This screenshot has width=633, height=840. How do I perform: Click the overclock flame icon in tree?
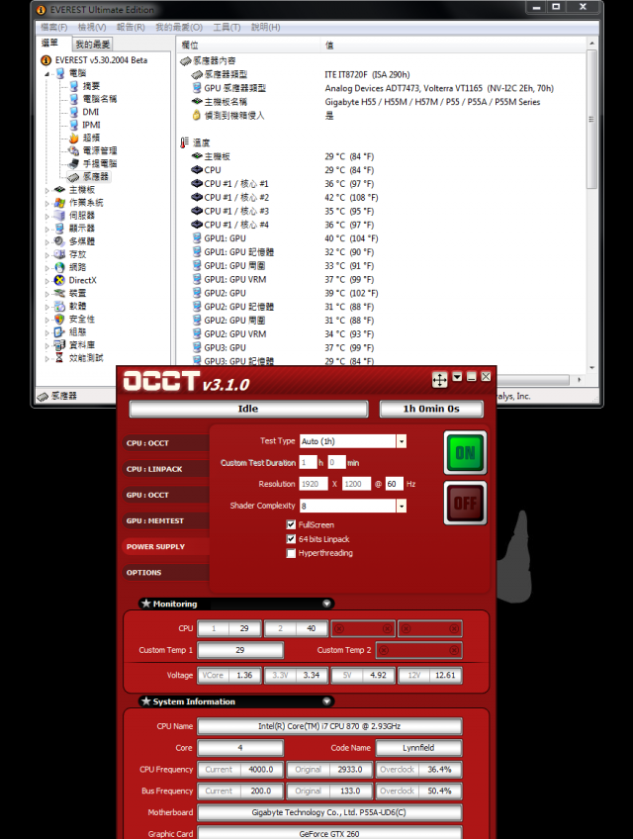74,138
